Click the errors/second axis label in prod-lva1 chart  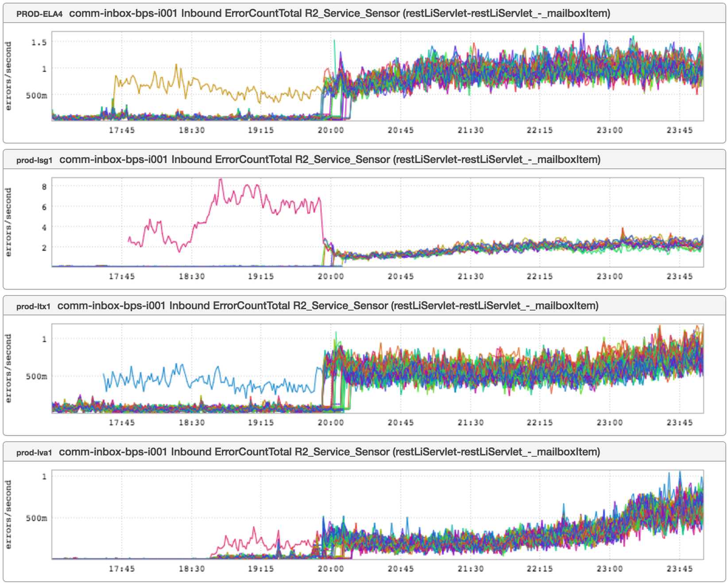8,514
